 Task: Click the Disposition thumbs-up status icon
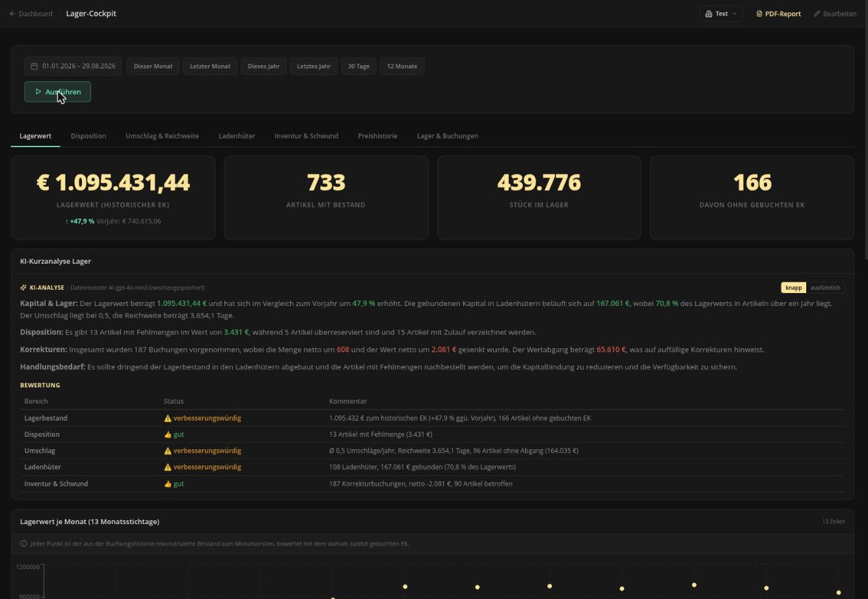click(167, 434)
